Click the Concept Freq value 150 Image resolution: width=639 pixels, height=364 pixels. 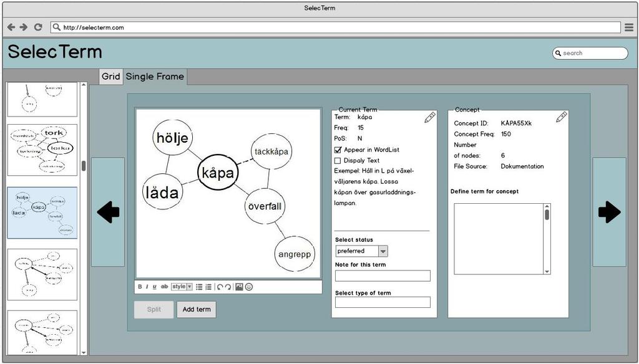pyautogui.click(x=505, y=134)
